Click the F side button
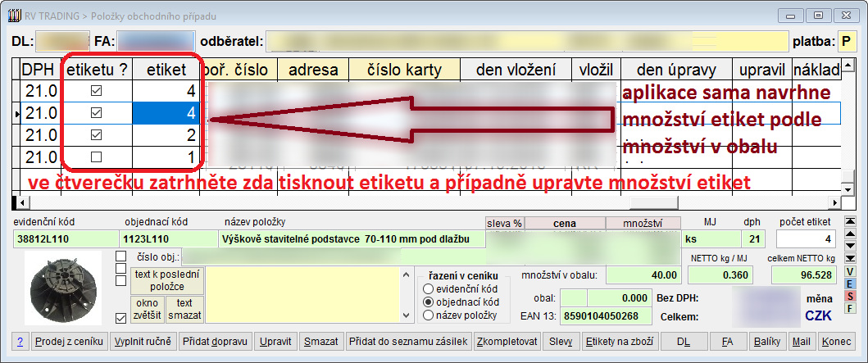868x363 pixels. (851, 308)
